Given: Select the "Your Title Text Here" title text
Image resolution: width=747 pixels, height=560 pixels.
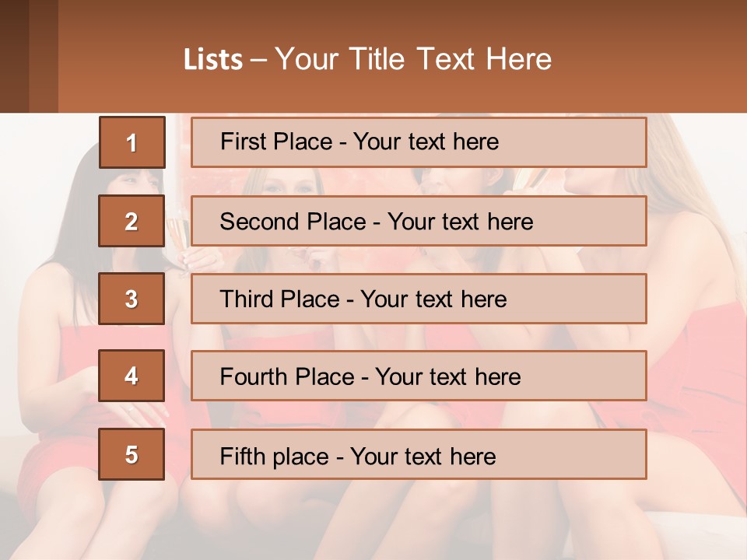Looking at the screenshot, I should click(413, 59).
